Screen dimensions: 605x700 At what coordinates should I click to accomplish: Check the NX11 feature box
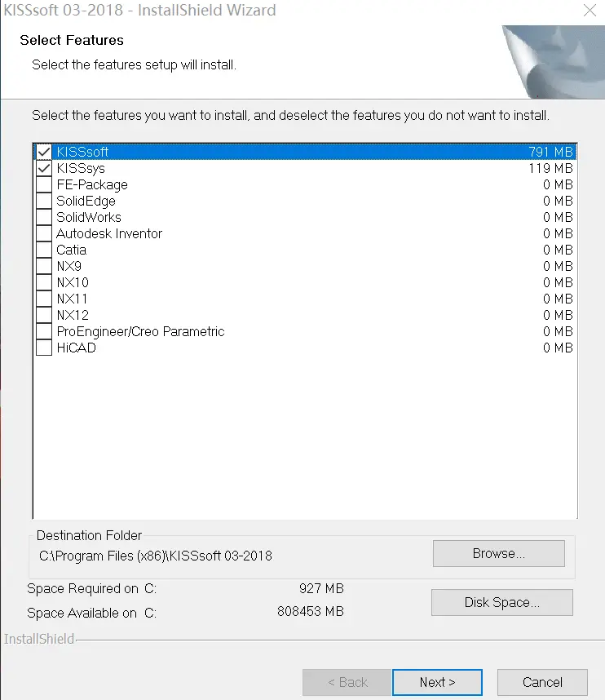pyautogui.click(x=44, y=299)
